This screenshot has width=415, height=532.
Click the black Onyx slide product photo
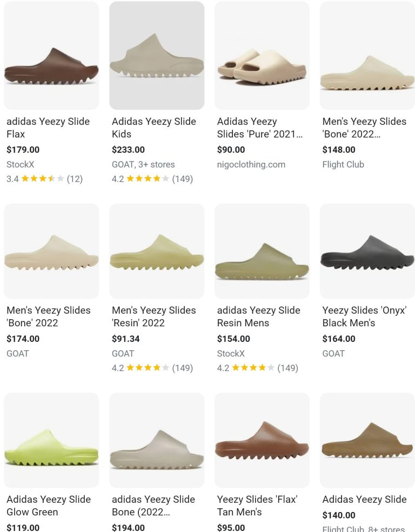[x=367, y=251]
